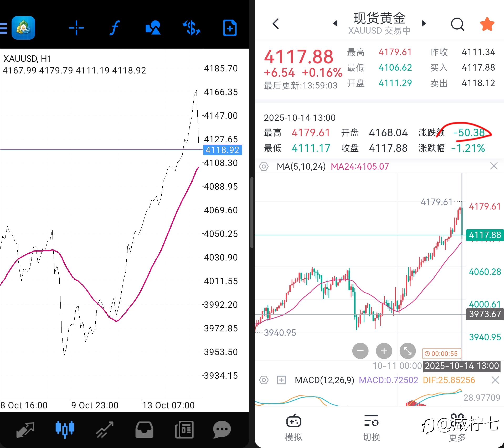Viewport: 504px width, 448px height.
Task: Open MA indicator settings gear
Action: pyautogui.click(x=264, y=166)
